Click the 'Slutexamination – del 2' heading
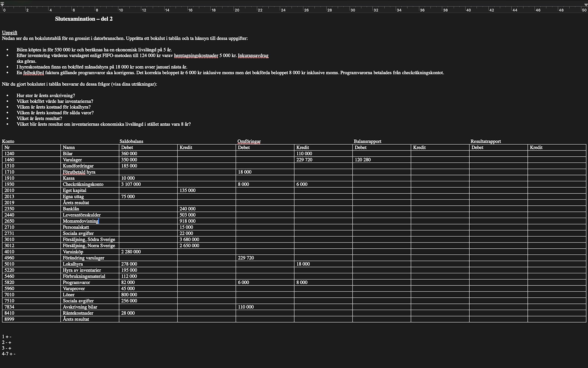The image size is (588, 368). tap(84, 19)
